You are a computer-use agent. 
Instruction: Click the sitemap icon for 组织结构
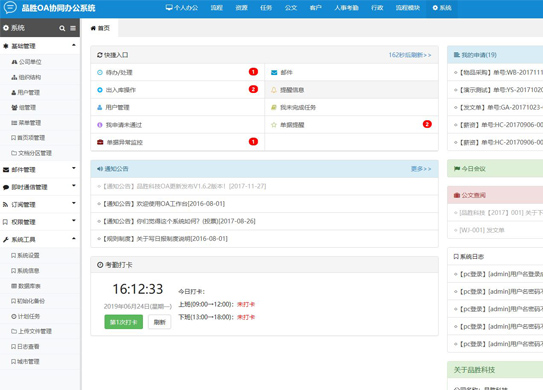tap(14, 77)
